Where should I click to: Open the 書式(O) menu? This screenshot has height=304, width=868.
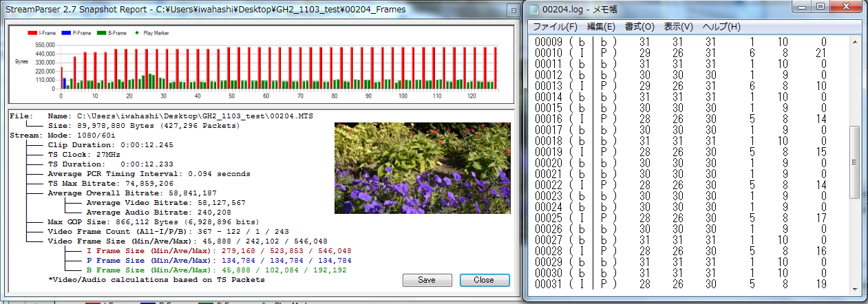(x=639, y=27)
